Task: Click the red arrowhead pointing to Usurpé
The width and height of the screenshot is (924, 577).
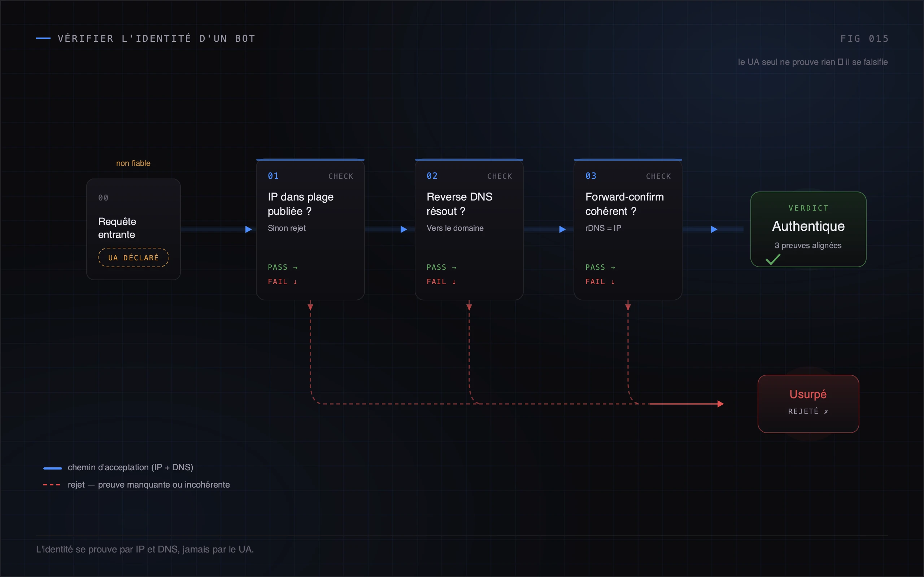Action: 720,404
